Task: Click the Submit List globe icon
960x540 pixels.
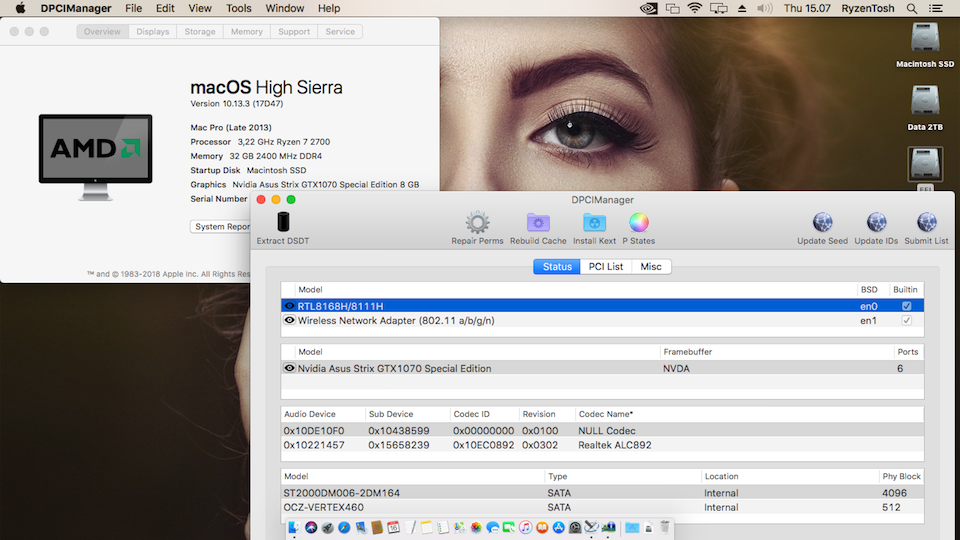Action: click(x=926, y=223)
